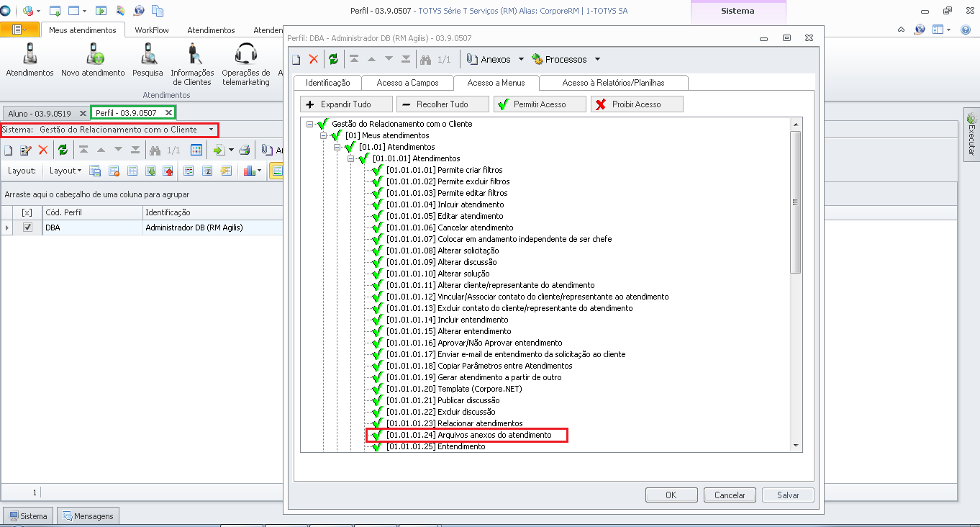Toggle check for 01.01.01.18 Copiar Parâmetros

pos(377,366)
